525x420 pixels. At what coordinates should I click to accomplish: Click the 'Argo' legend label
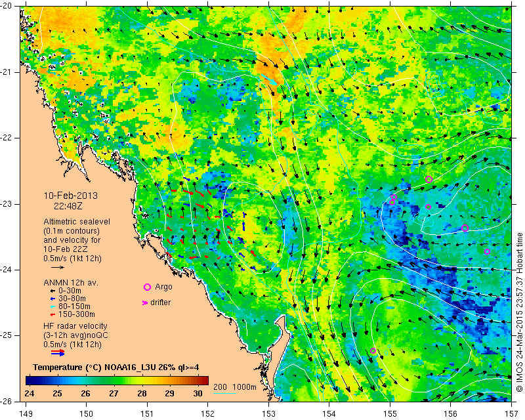(x=163, y=287)
